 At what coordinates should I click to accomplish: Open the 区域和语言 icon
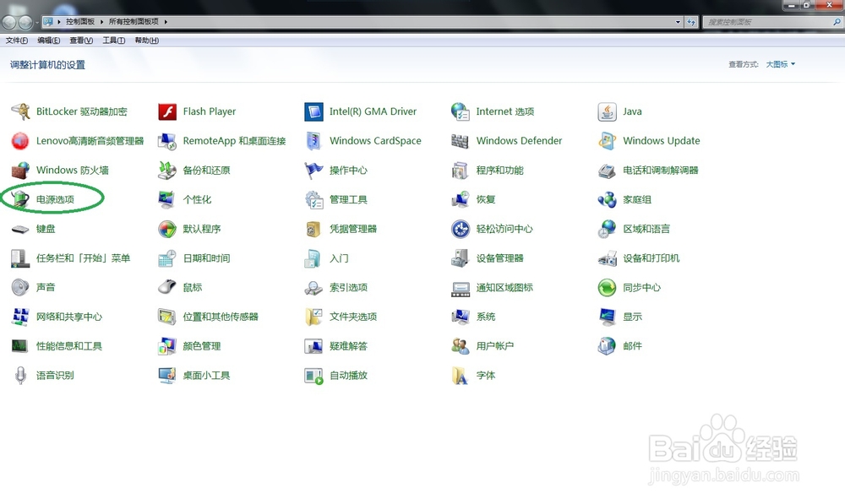(607, 229)
